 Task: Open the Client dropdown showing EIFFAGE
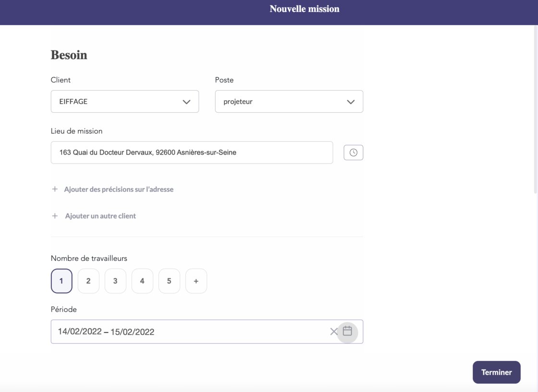pos(124,101)
